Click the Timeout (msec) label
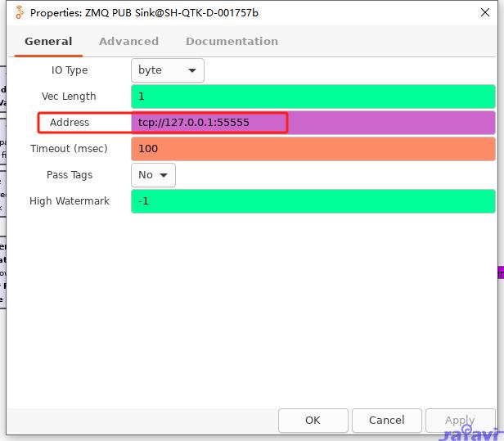This screenshot has height=441, width=504. coord(70,149)
